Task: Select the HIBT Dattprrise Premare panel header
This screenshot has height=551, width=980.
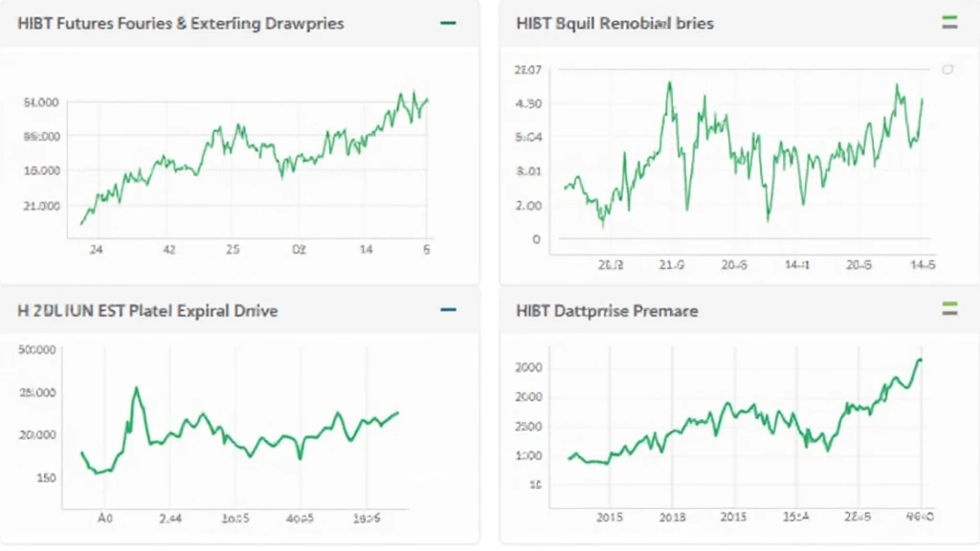Action: pyautogui.click(x=607, y=311)
